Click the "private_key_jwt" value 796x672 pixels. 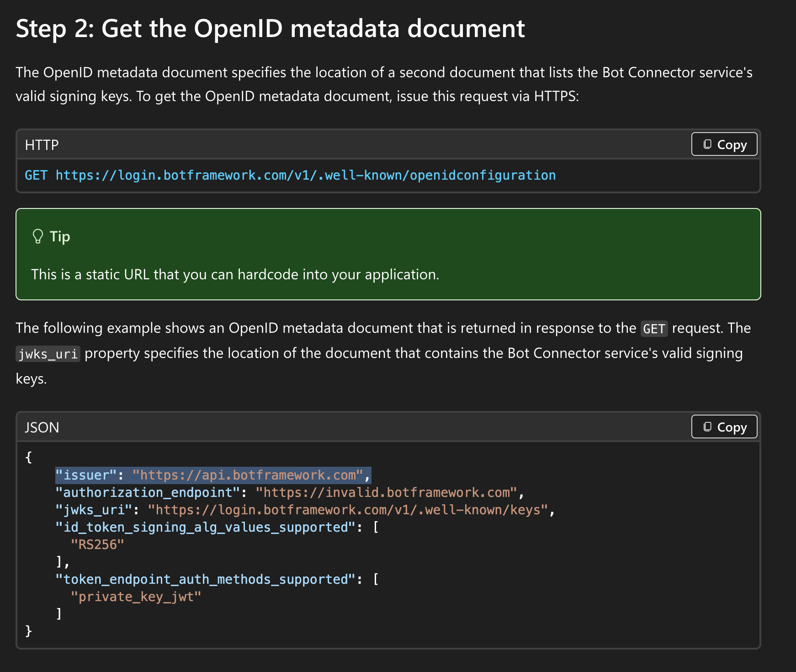(136, 597)
